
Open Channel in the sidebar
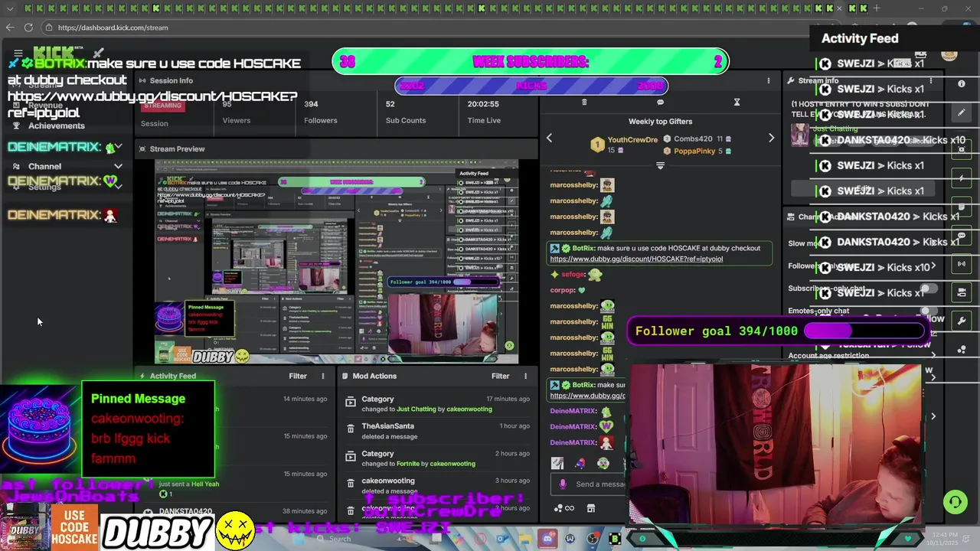pos(44,166)
